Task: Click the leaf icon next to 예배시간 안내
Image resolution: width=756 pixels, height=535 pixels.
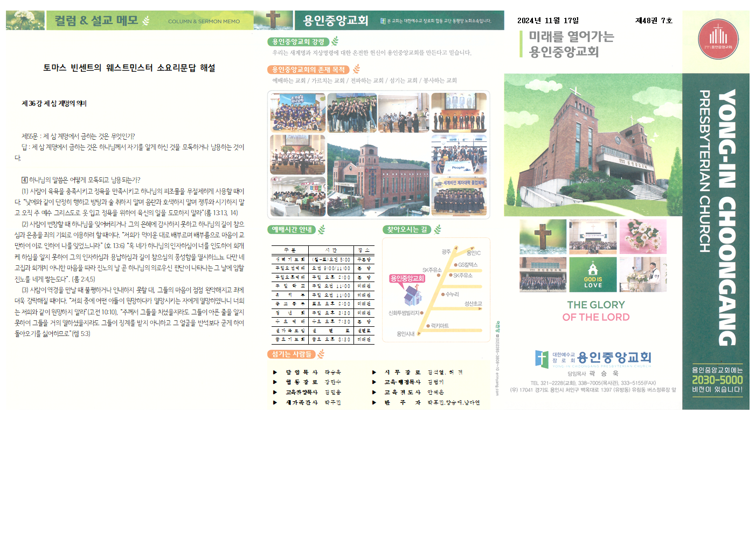Action: coord(322,230)
